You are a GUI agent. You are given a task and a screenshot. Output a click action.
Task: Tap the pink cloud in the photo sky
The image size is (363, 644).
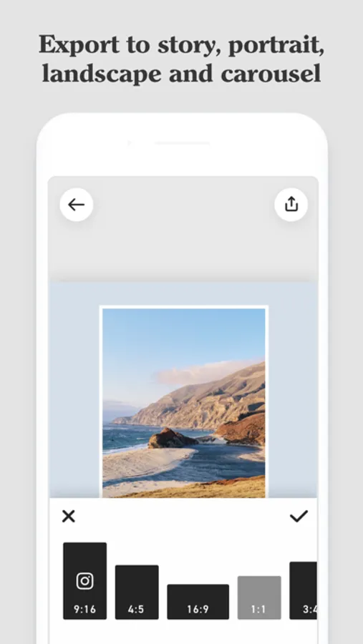point(201,374)
